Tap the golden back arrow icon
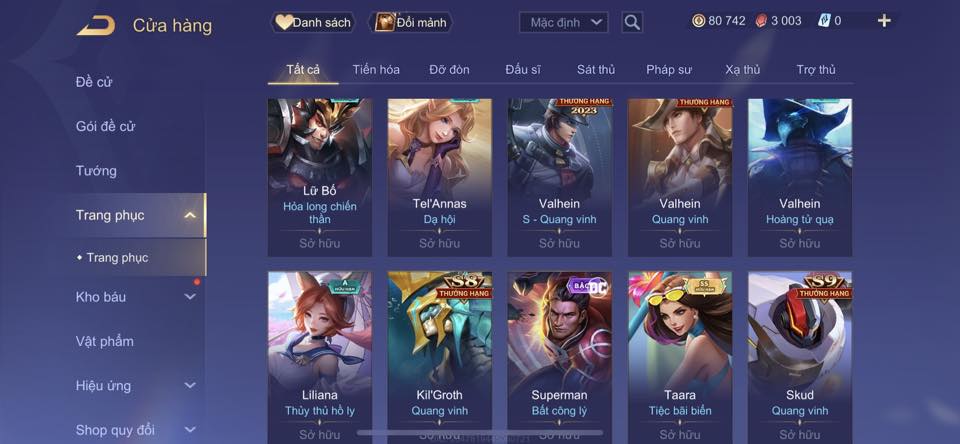The image size is (960, 444). pos(96,26)
